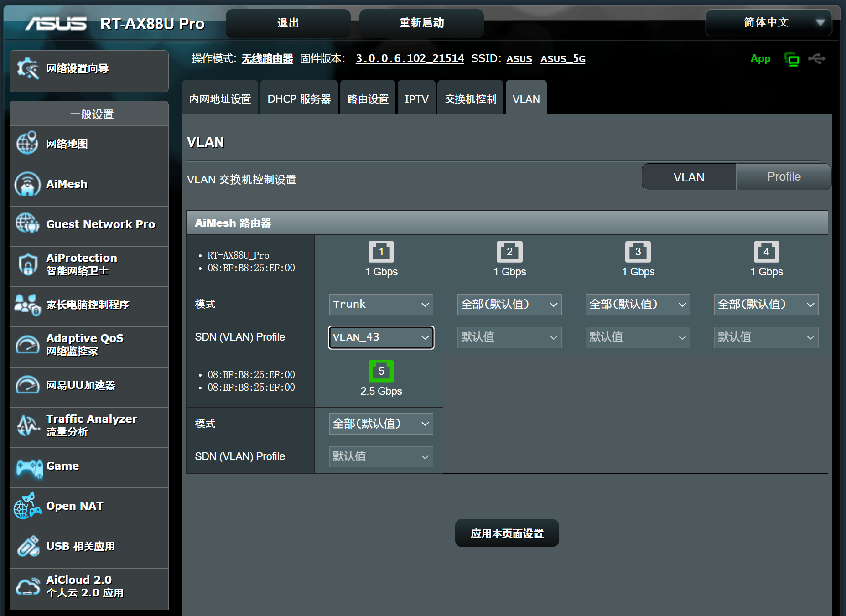The height and width of the screenshot is (616, 846).
Task: Open the 交换机控制 tab
Action: click(470, 98)
